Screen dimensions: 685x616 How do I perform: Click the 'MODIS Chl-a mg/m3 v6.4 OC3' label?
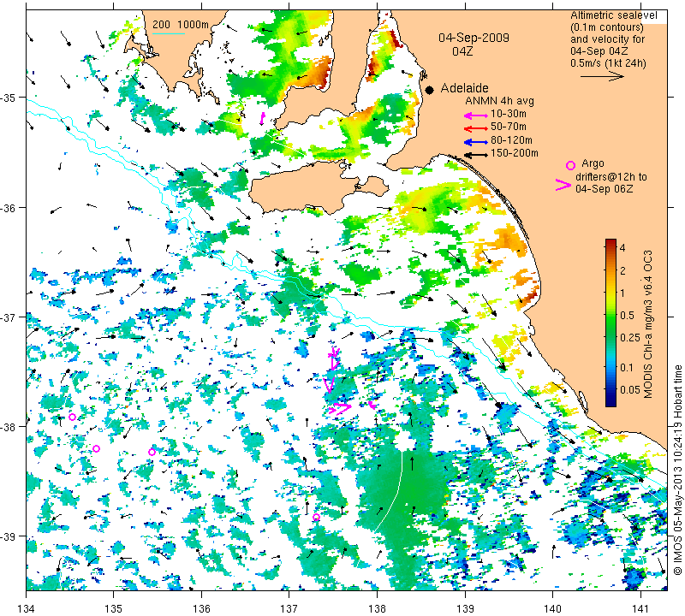(x=648, y=324)
